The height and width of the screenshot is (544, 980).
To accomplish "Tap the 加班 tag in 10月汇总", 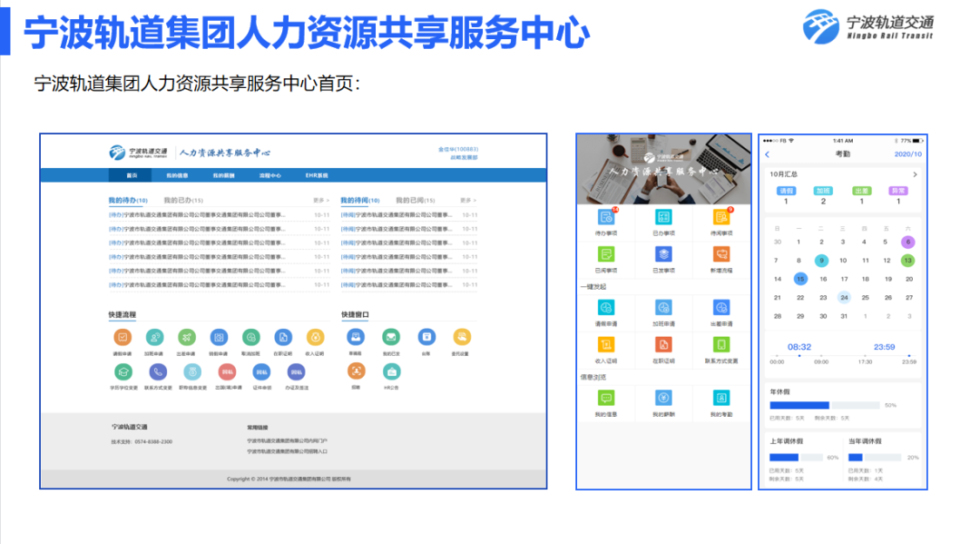I will [823, 191].
